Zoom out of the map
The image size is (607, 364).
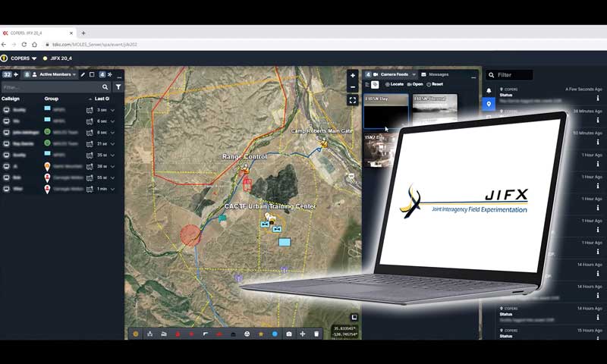point(352,87)
